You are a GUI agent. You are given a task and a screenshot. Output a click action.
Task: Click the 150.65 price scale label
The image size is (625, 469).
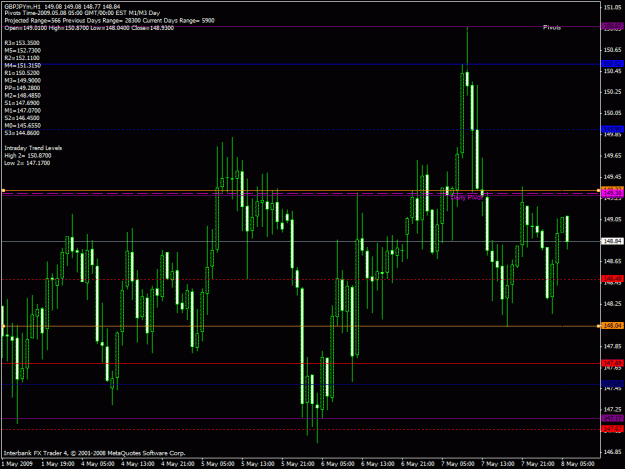[x=613, y=50]
